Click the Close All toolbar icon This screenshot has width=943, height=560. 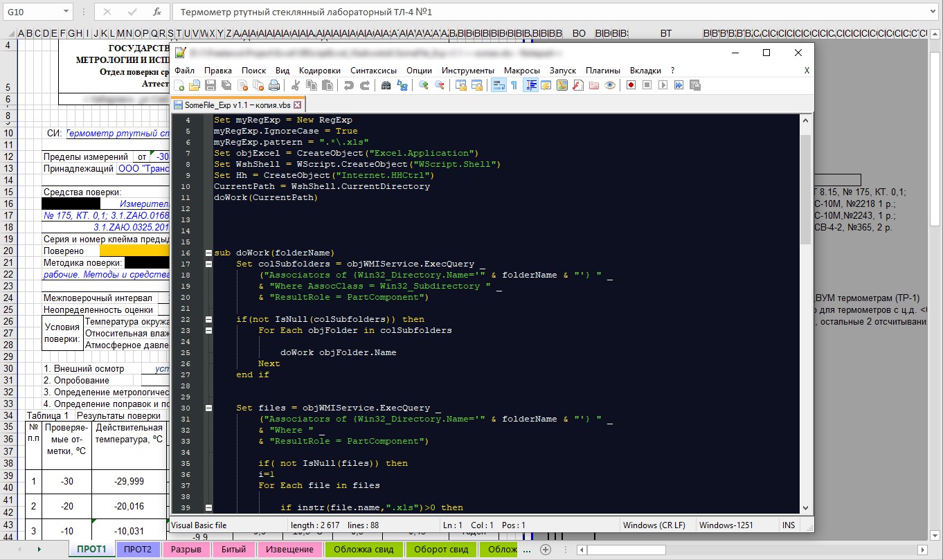[x=258, y=85]
